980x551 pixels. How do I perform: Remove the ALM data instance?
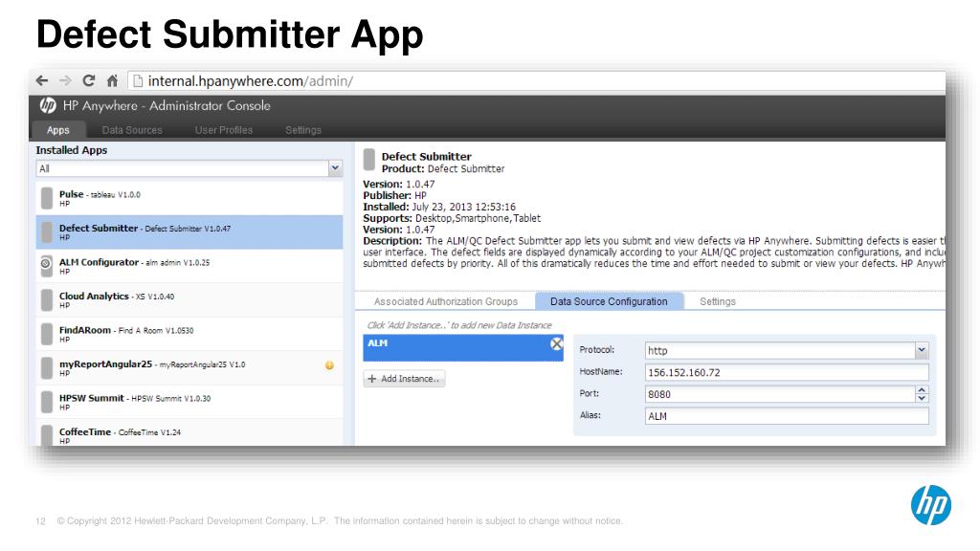(x=556, y=343)
